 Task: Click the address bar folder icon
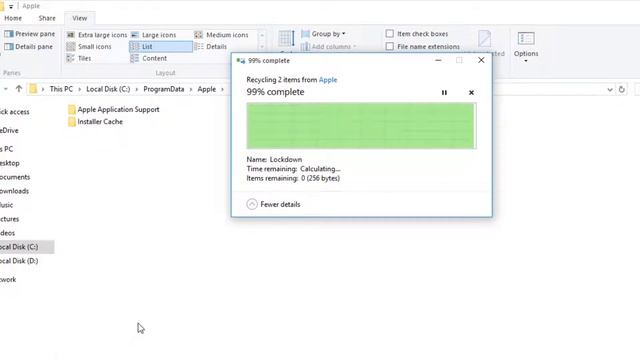click(x=33, y=89)
